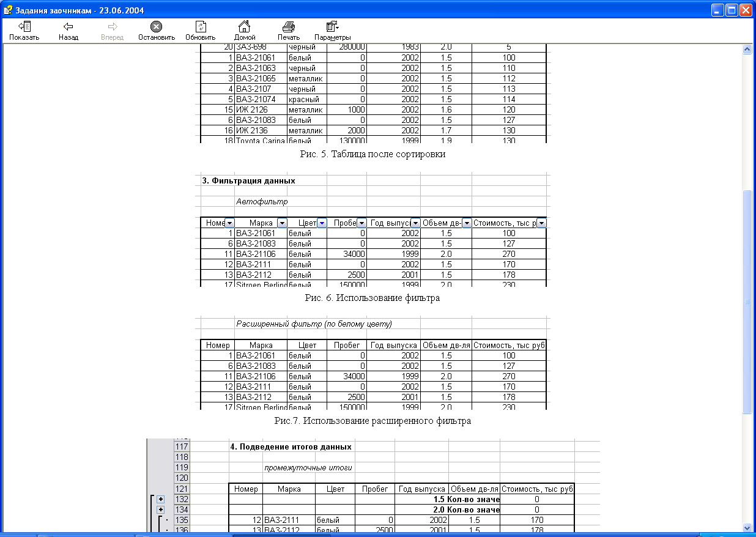Click the '1983' year cell
Screen dimensions: 756x537
point(393,47)
